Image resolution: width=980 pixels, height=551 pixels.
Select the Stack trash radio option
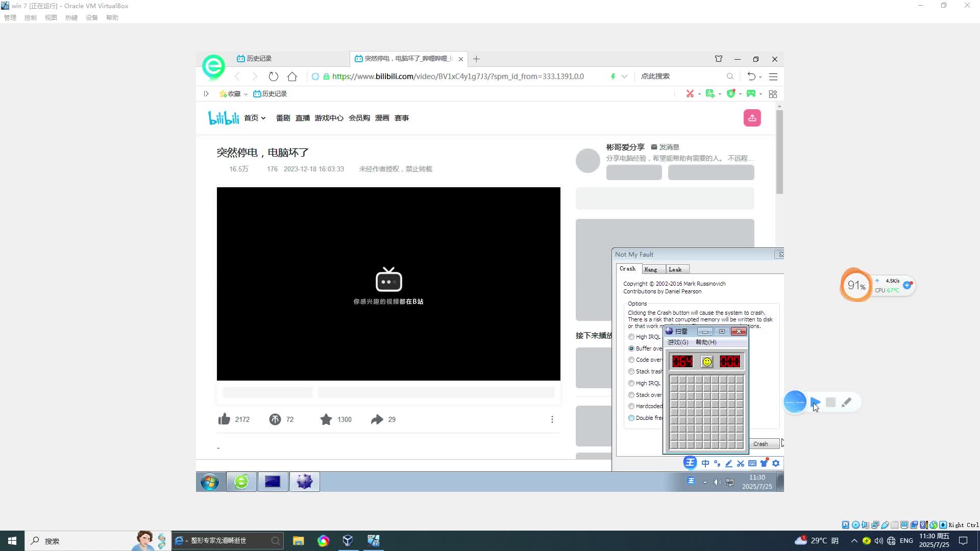point(631,371)
